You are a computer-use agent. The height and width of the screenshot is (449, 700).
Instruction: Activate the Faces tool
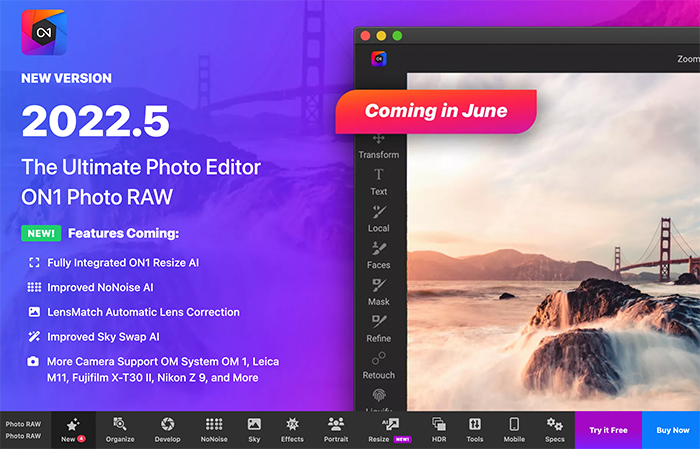tap(379, 255)
